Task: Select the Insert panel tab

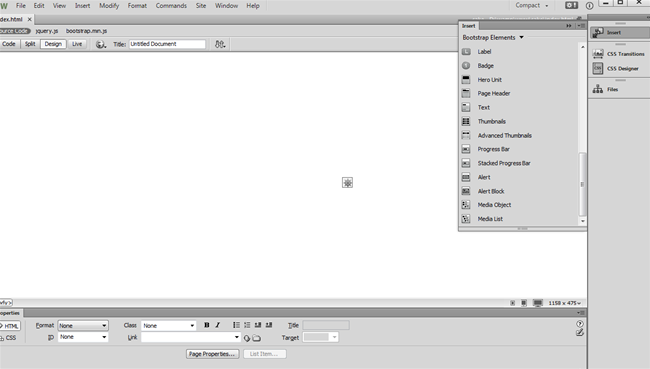Action: (469, 26)
